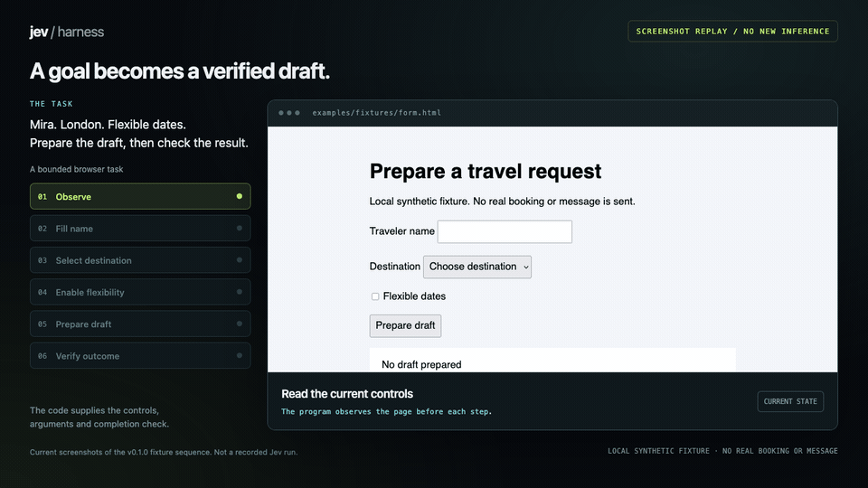This screenshot has width=868, height=488.
Task: Enable the Flexible dates checkbox
Action: 375,296
